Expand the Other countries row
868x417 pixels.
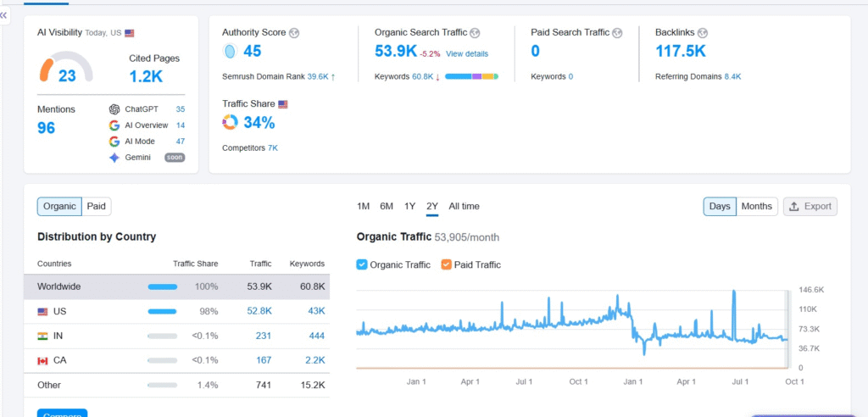(49, 385)
